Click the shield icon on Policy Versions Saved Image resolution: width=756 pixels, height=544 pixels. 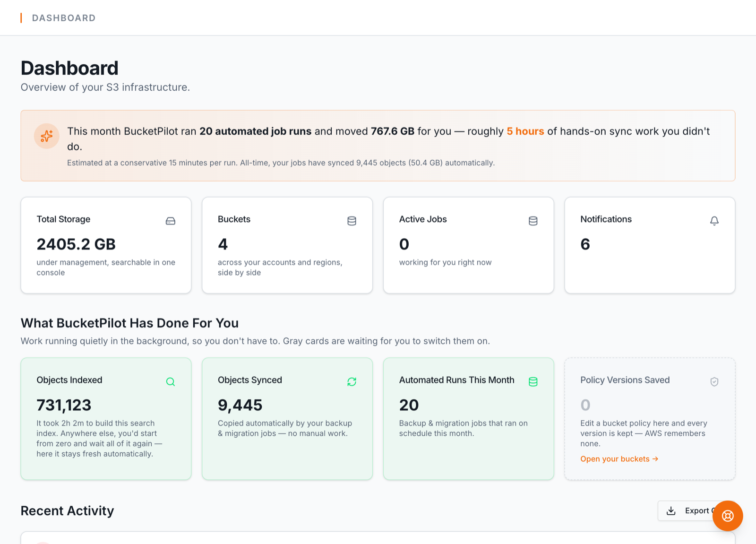[x=714, y=381]
